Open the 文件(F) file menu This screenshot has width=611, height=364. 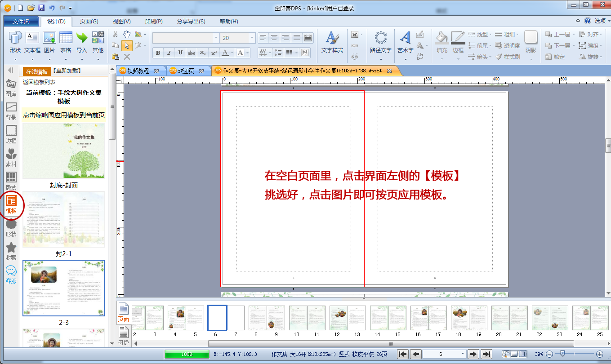coord(21,22)
